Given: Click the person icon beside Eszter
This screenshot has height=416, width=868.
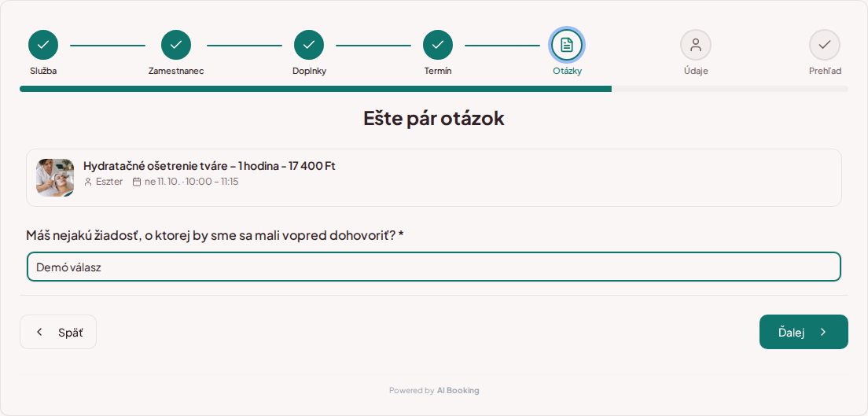Looking at the screenshot, I should (x=88, y=182).
